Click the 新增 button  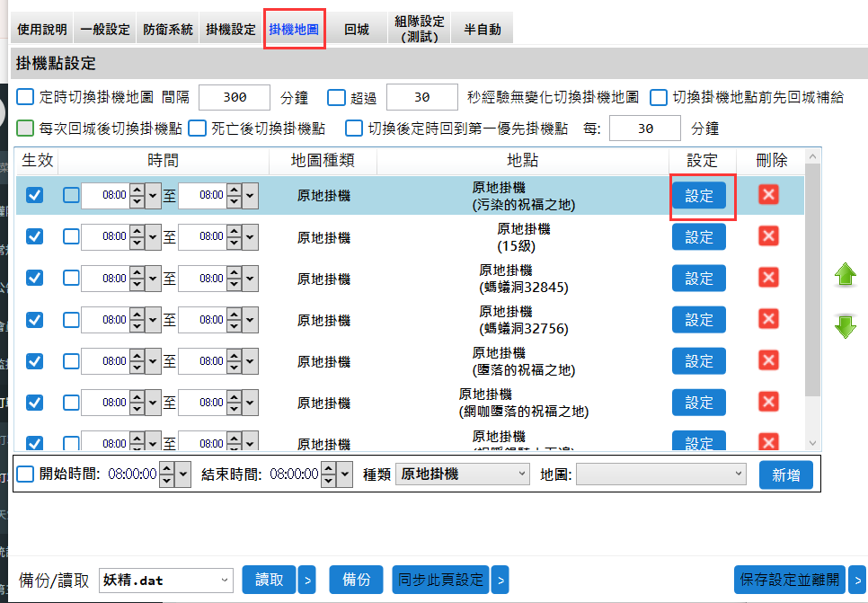click(x=785, y=474)
